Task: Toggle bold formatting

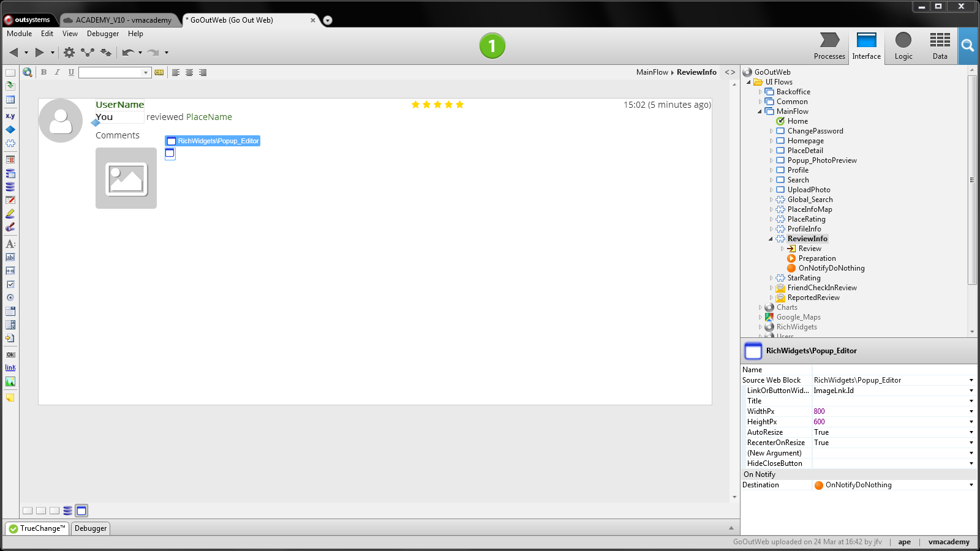Action: point(44,72)
